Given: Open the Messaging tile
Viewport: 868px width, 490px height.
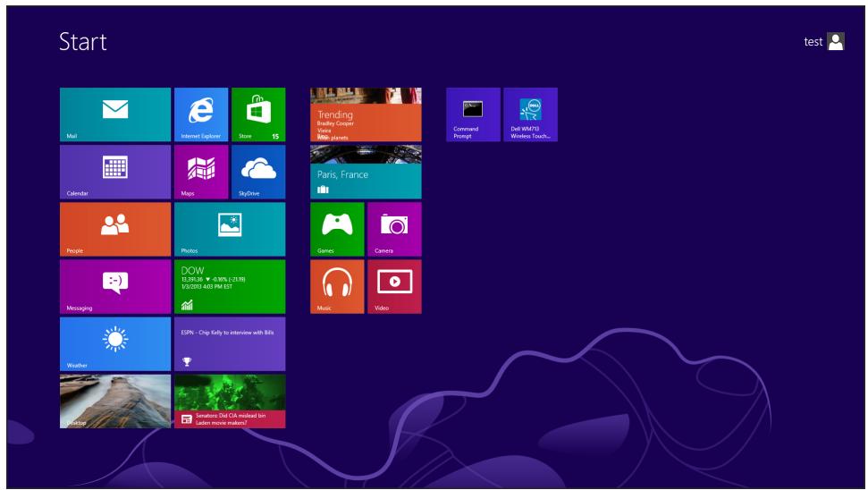Looking at the screenshot, I should coord(115,286).
